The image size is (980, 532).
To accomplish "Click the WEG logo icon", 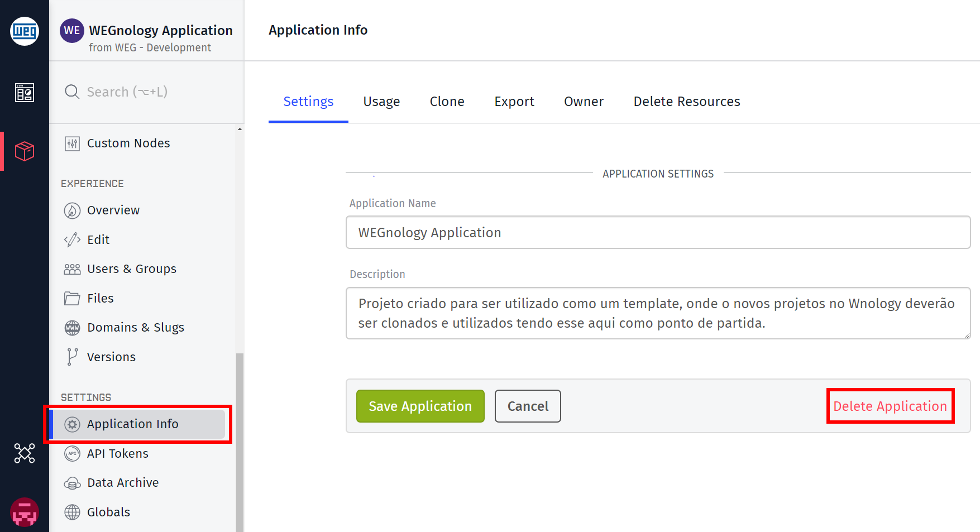I will point(25,31).
